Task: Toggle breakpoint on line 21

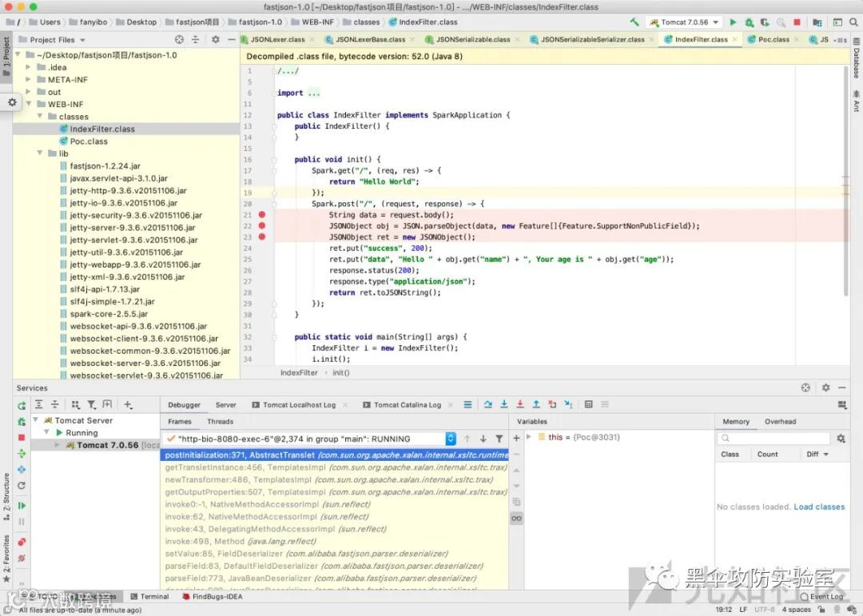Action: 262,215
